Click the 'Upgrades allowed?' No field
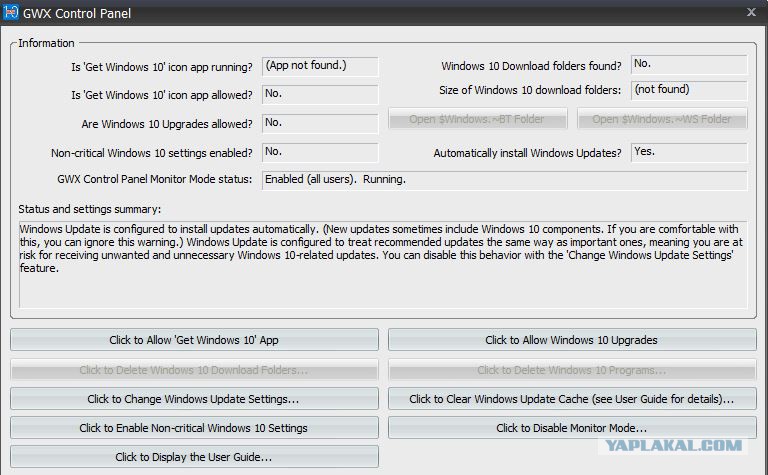 coord(320,123)
